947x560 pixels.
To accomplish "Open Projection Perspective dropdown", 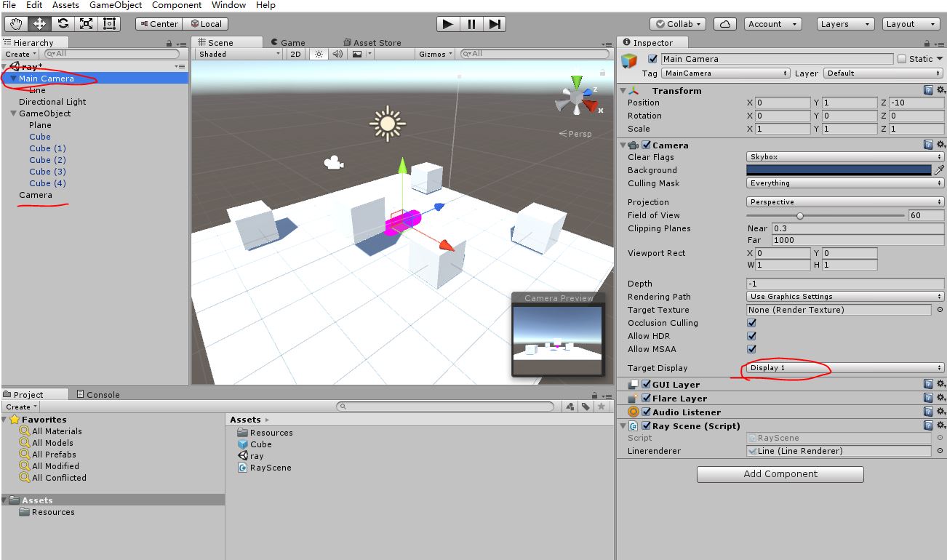I will coord(845,201).
